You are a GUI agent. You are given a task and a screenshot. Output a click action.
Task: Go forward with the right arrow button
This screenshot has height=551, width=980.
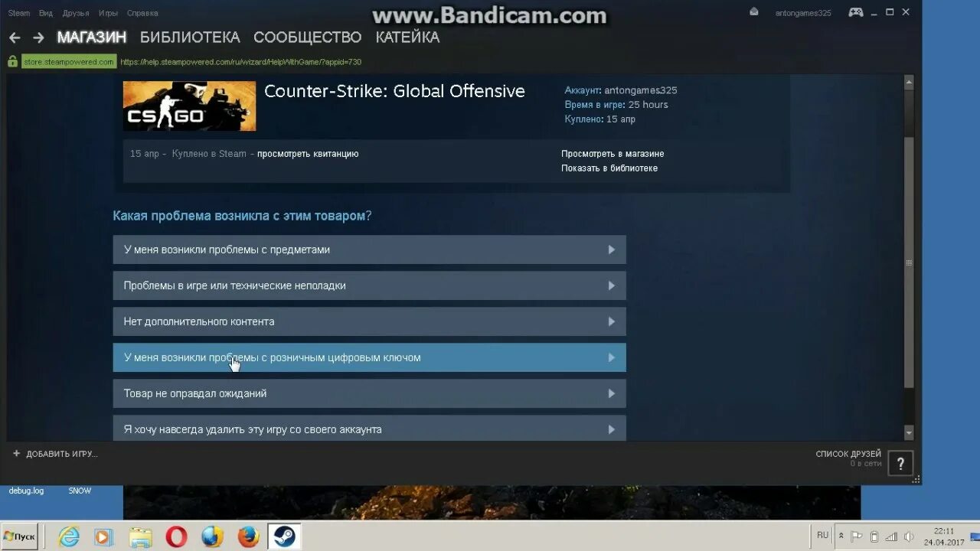38,37
